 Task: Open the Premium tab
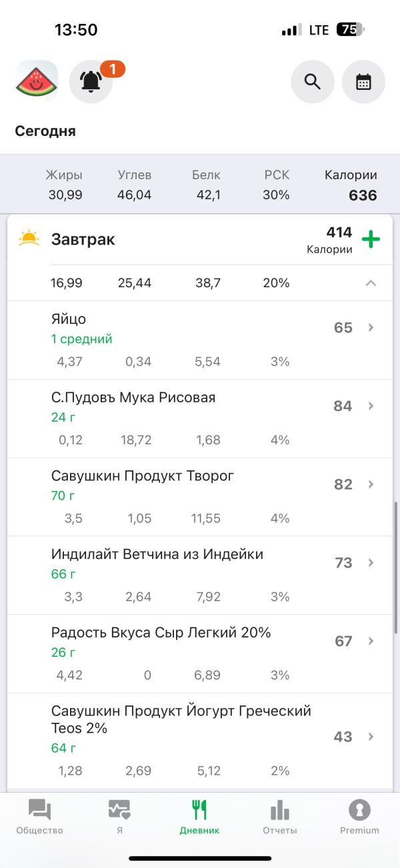click(359, 817)
